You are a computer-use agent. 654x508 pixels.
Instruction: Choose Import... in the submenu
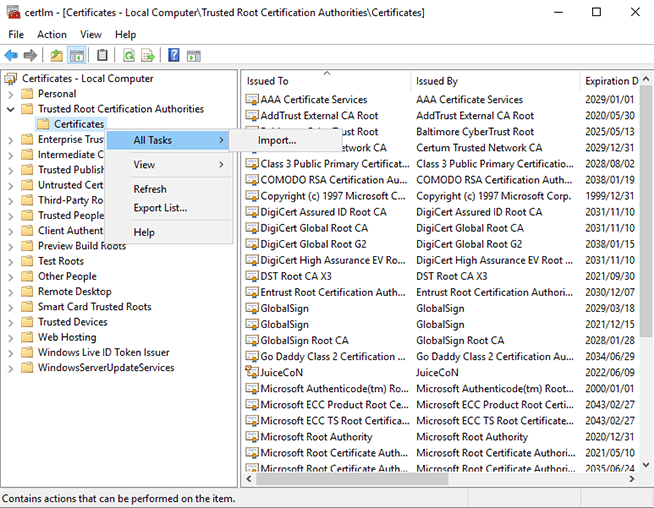point(286,140)
